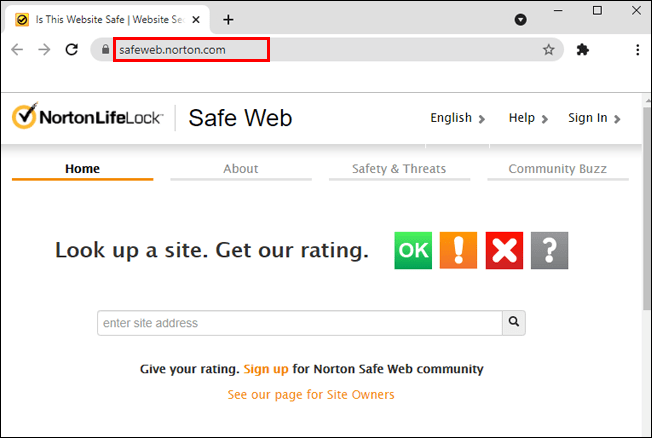The width and height of the screenshot is (652, 438).
Task: Click the enter site address field
Action: click(300, 323)
